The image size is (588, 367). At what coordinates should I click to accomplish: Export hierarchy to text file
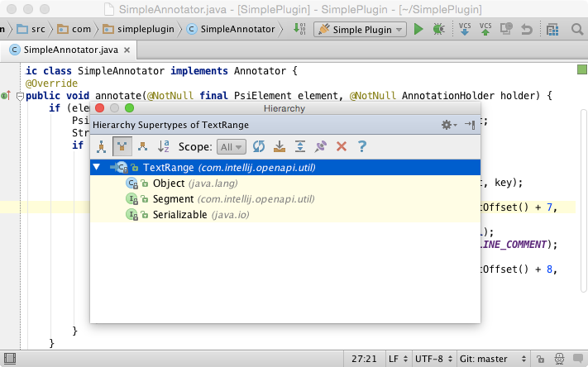pos(280,146)
